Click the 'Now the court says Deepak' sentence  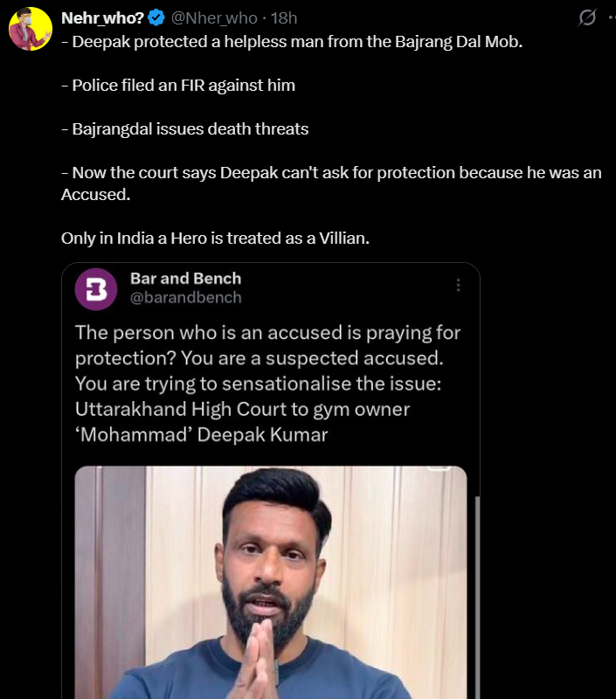click(331, 172)
